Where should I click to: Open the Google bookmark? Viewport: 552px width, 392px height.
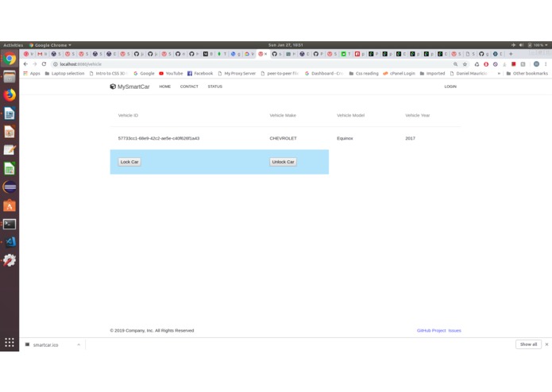pos(144,74)
